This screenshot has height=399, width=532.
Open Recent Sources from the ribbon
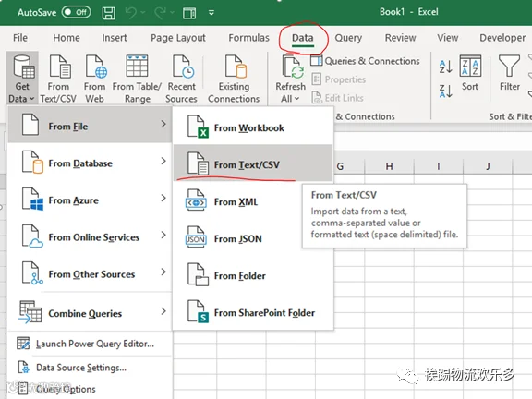point(182,79)
